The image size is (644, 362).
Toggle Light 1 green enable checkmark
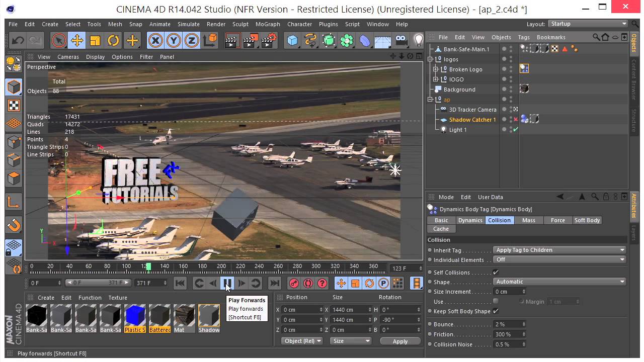tap(516, 130)
